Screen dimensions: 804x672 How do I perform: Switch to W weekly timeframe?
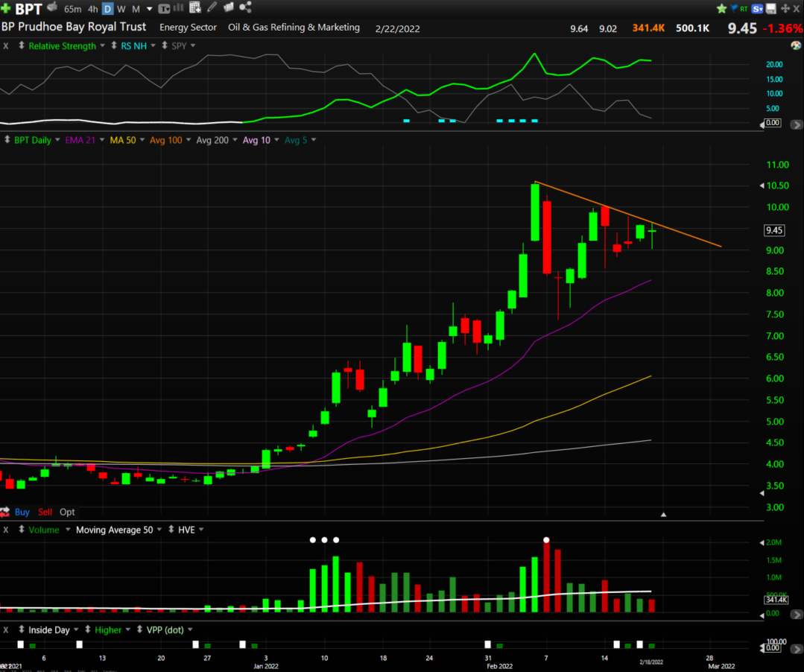tap(121, 9)
